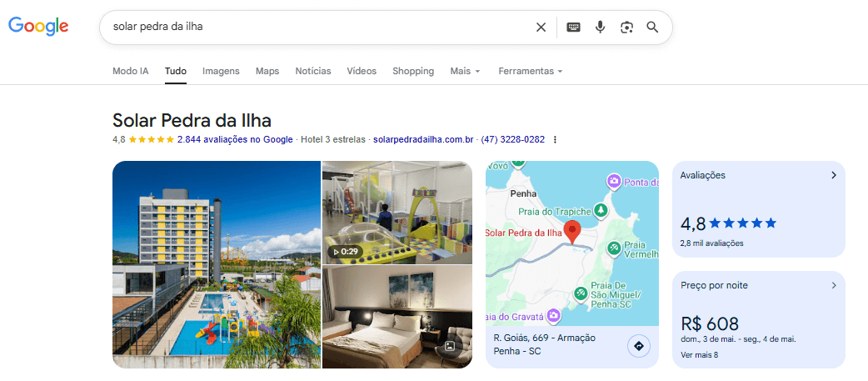Start voice search with the microphone icon

point(600,28)
